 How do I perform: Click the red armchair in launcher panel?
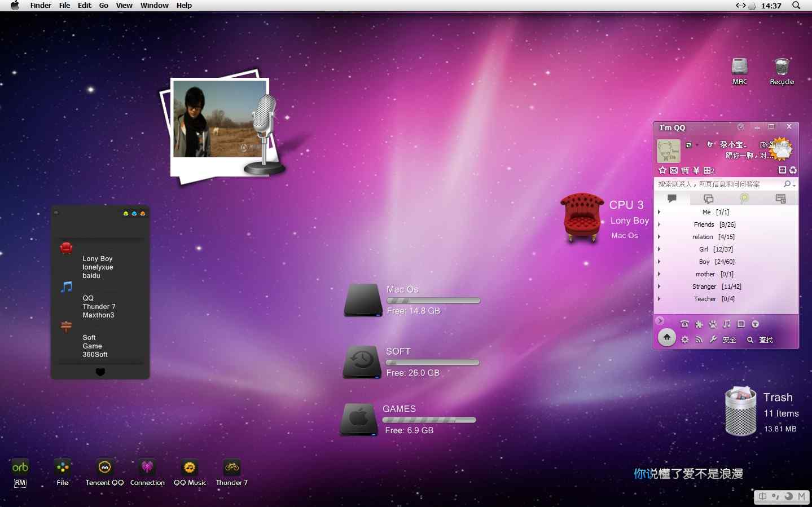point(67,248)
